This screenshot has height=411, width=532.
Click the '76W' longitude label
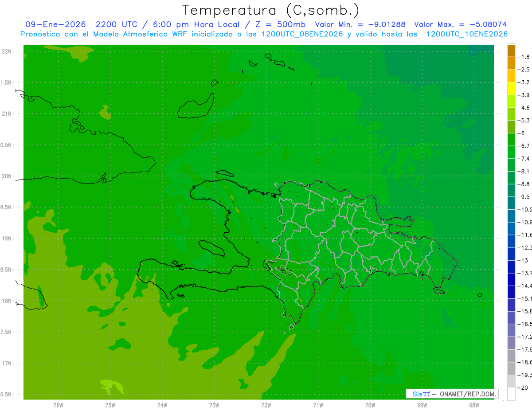pyautogui.click(x=58, y=405)
